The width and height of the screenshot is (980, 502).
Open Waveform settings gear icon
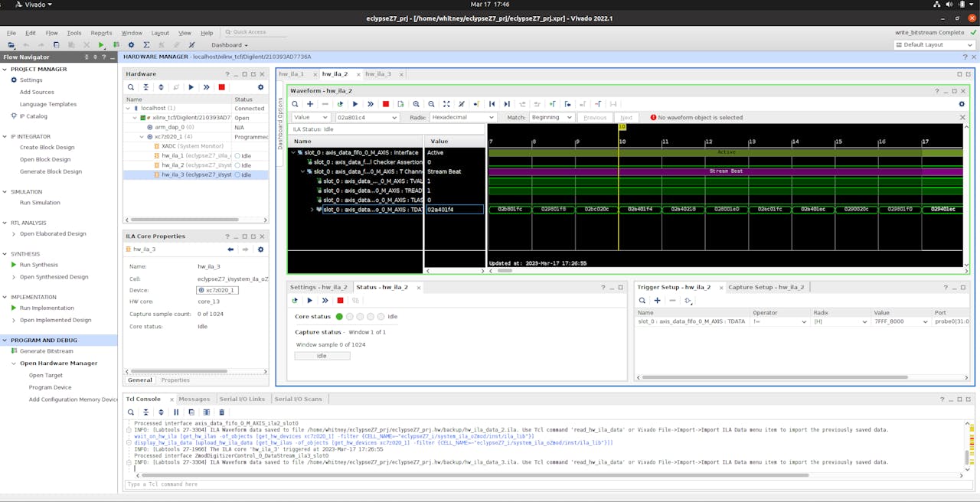point(962,104)
